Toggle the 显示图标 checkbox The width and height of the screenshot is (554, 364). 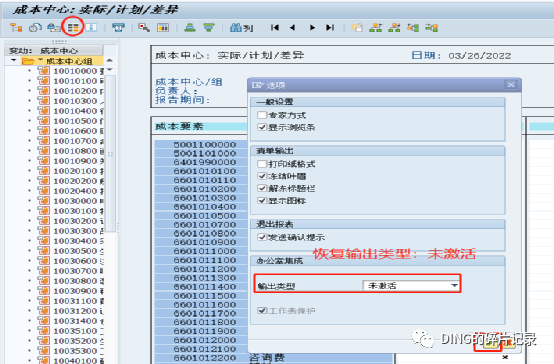click(262, 201)
